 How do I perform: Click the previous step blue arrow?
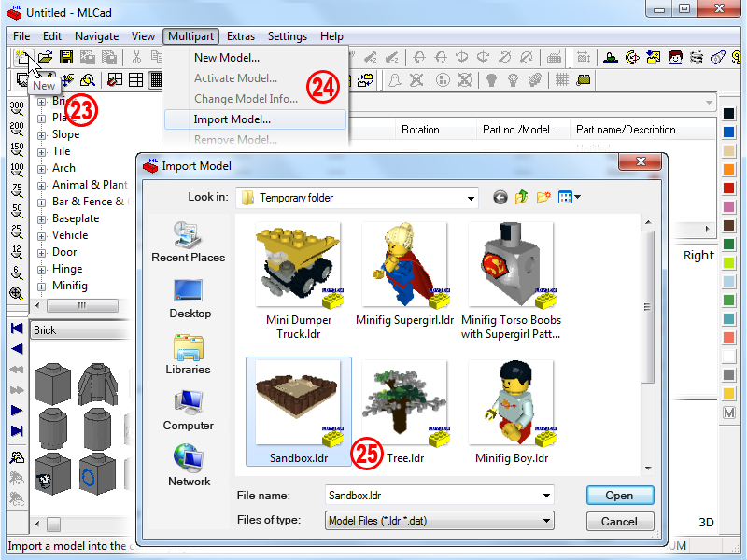(x=17, y=349)
